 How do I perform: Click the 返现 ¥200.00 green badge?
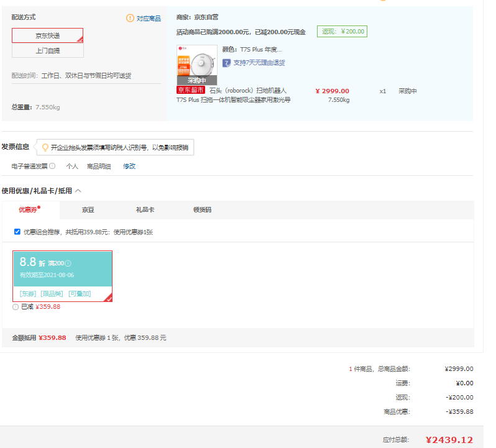(342, 31)
